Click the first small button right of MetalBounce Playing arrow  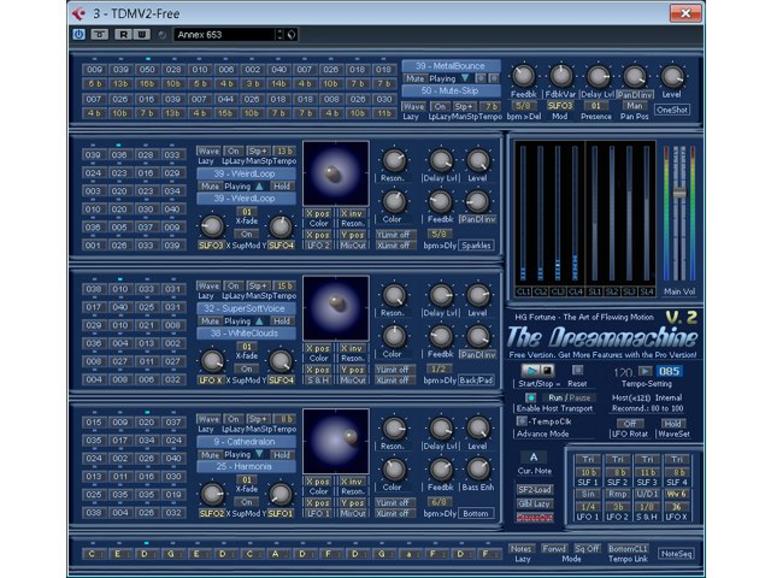tap(481, 78)
